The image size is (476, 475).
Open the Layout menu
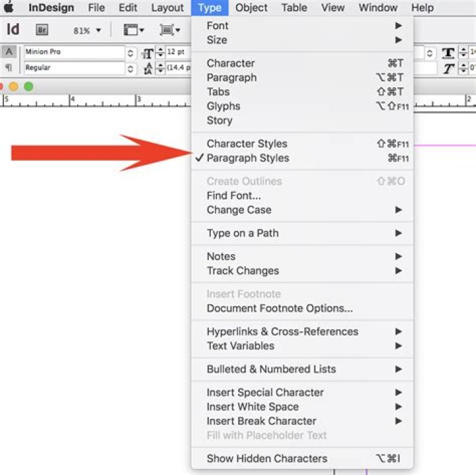167,7
